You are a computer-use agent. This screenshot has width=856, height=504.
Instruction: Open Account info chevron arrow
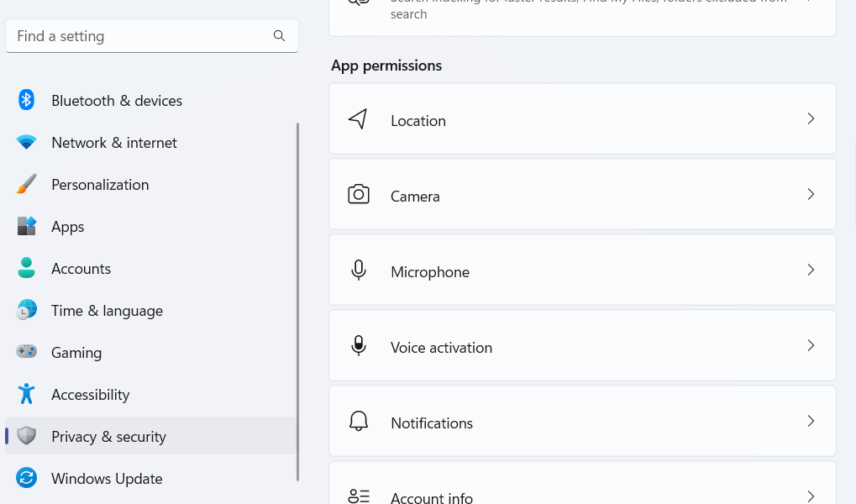(811, 496)
